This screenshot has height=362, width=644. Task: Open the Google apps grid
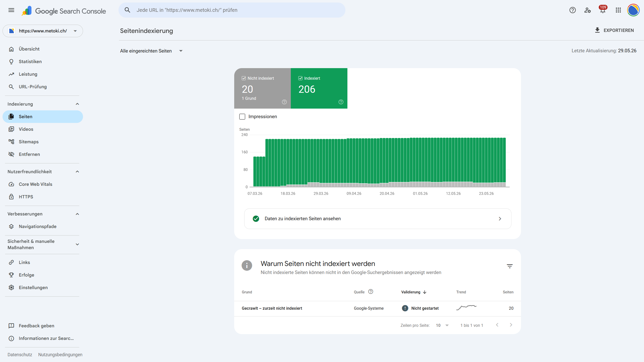point(618,10)
